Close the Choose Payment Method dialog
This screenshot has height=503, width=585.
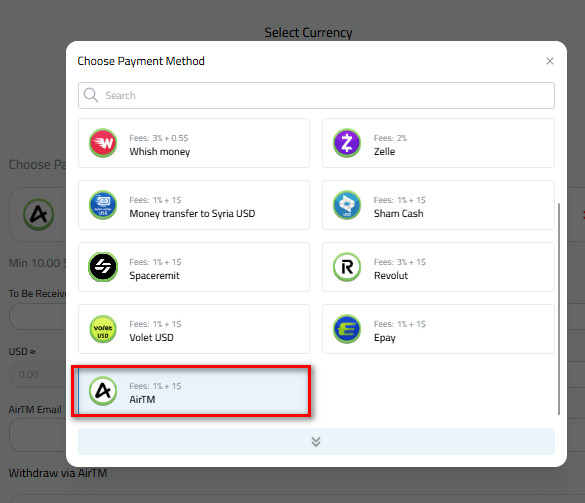pyautogui.click(x=550, y=61)
